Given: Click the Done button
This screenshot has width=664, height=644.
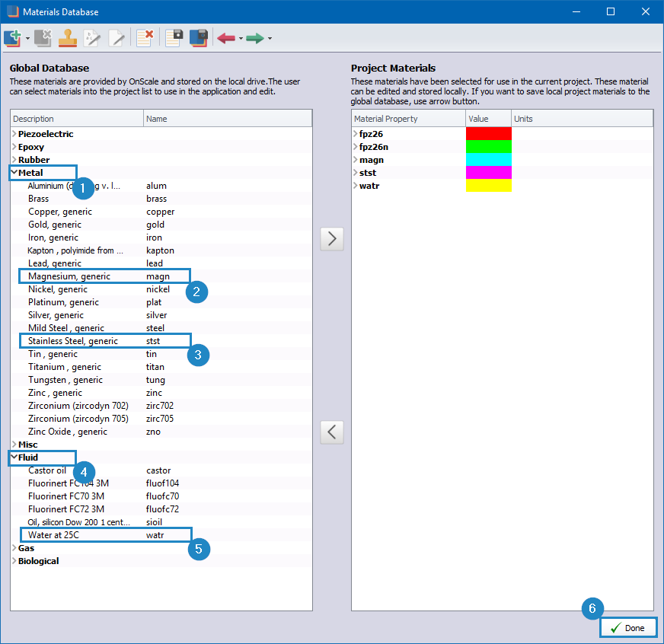Looking at the screenshot, I should (628, 628).
